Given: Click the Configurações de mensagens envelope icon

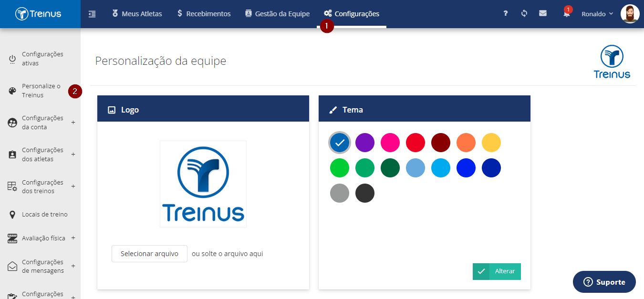Looking at the screenshot, I should pos(12,267).
